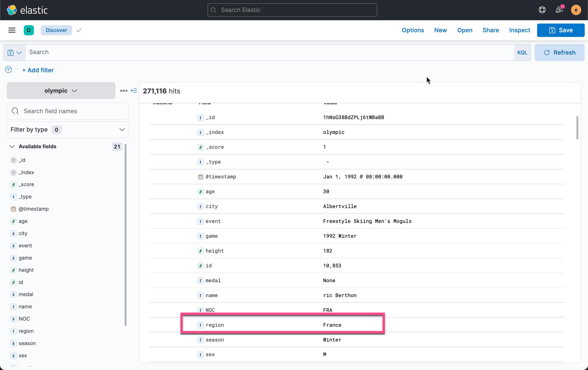The image size is (588, 370).
Task: Click Inspect in the top menu
Action: click(519, 30)
